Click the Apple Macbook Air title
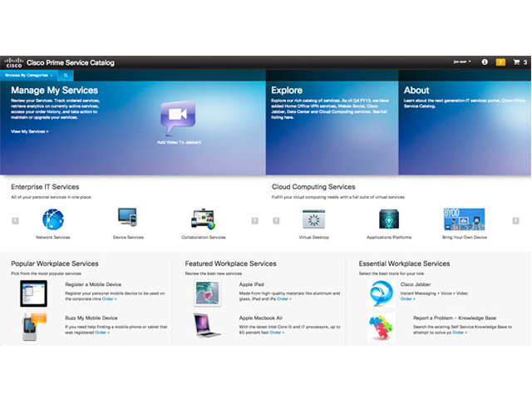The width and height of the screenshot is (532, 399). click(x=261, y=318)
